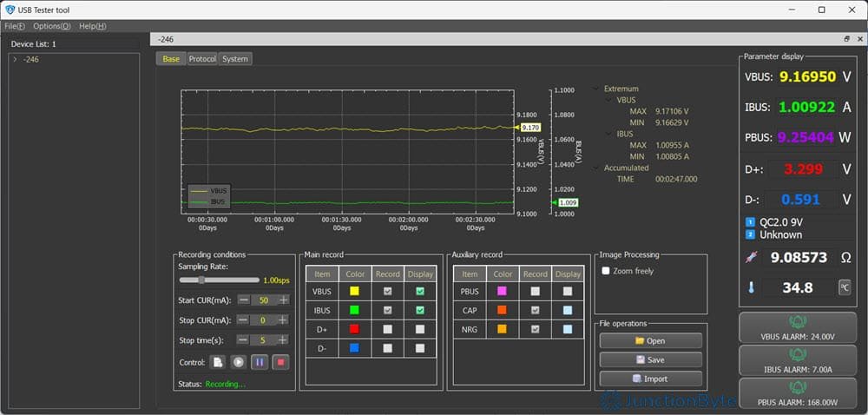Open the Options menu
The width and height of the screenshot is (868, 415).
click(52, 26)
